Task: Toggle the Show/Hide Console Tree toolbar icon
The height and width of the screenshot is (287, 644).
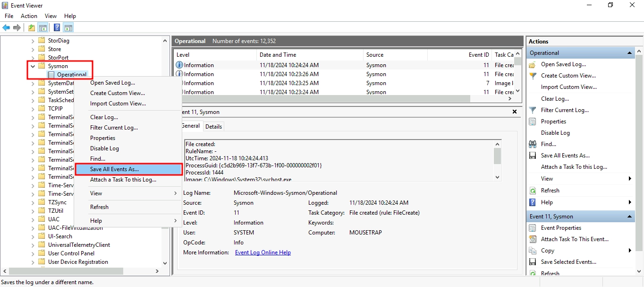Action: [43, 28]
